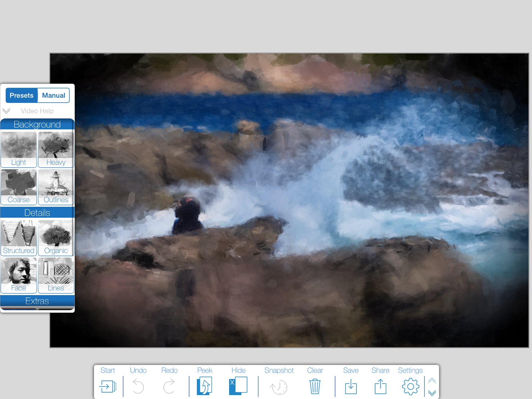
Task: Open Settings gear icon
Action: pos(410,386)
